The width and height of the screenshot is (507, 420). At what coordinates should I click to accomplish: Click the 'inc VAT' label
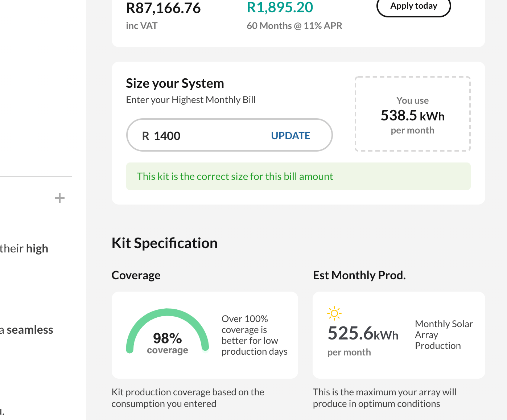click(141, 26)
